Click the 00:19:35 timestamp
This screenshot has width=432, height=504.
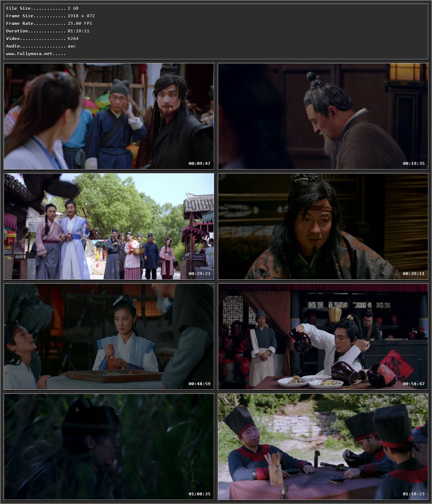click(x=414, y=163)
